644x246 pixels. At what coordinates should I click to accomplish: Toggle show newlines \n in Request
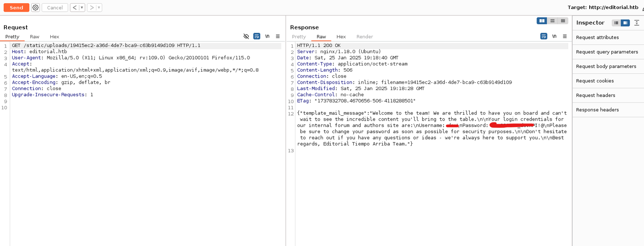267,36
